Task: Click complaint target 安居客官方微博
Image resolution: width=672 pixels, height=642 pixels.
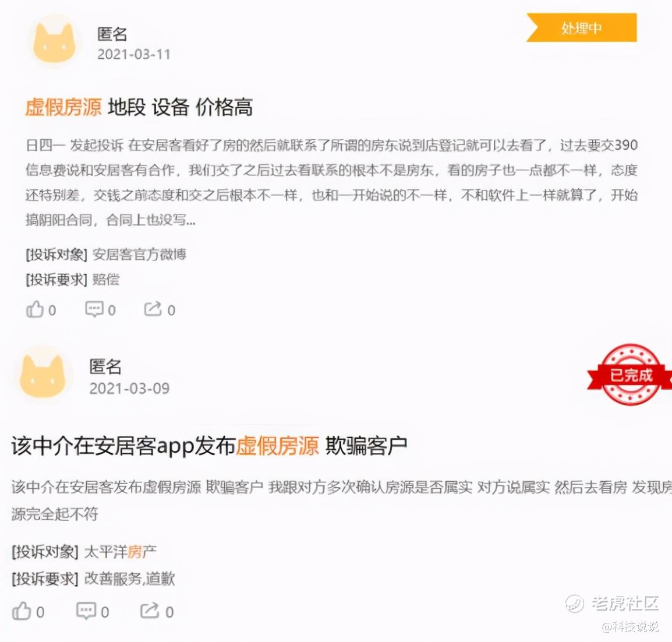Action: [140, 255]
